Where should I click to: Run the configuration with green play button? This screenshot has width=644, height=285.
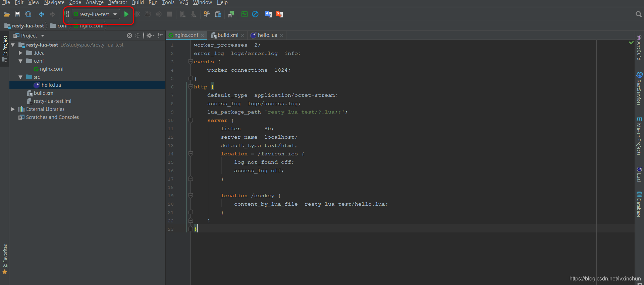(126, 14)
